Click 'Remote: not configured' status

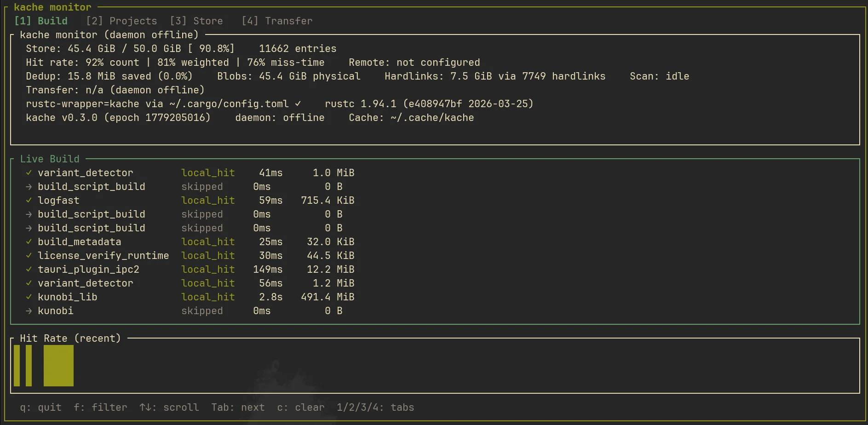point(414,63)
